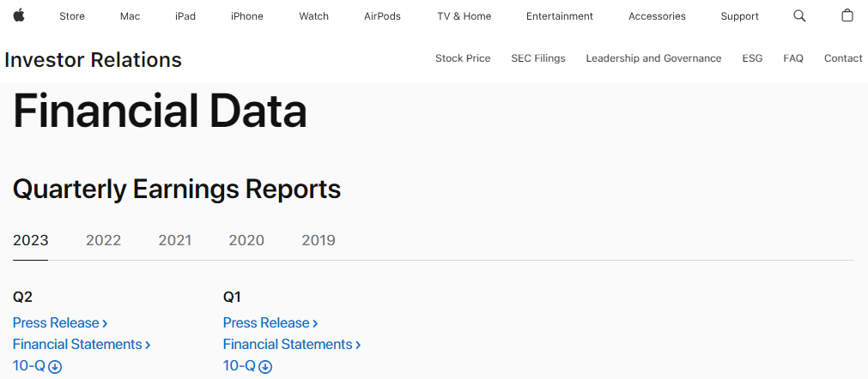Download the Q1 10-Q document

(247, 366)
